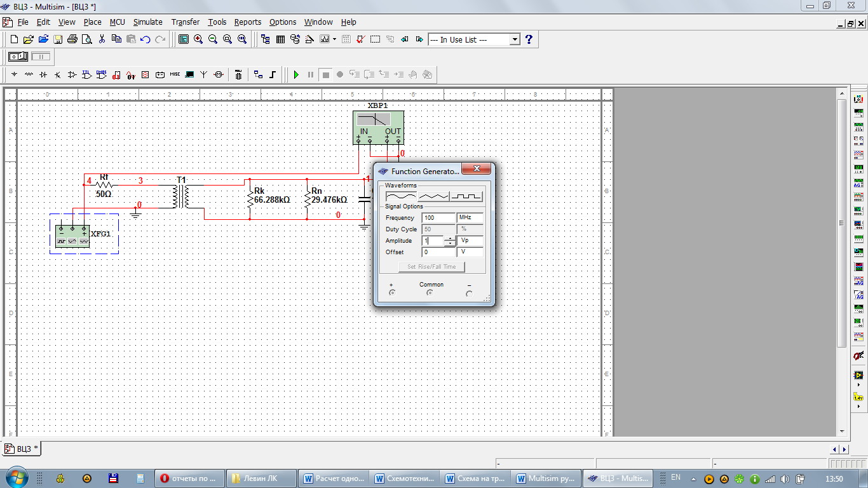This screenshot has height=488, width=868.
Task: Click the EN language indicator in tray
Action: click(675, 477)
